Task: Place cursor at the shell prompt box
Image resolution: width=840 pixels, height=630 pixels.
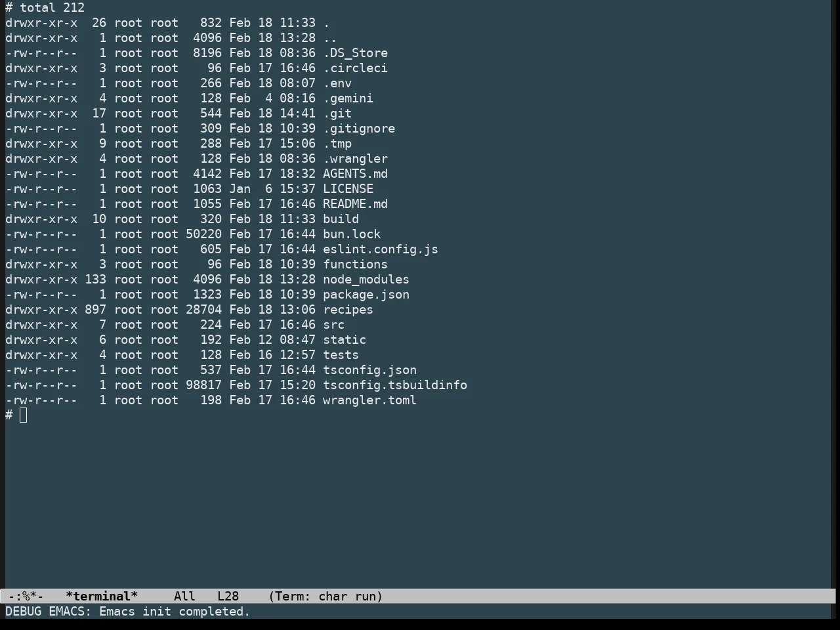Action: (24, 415)
